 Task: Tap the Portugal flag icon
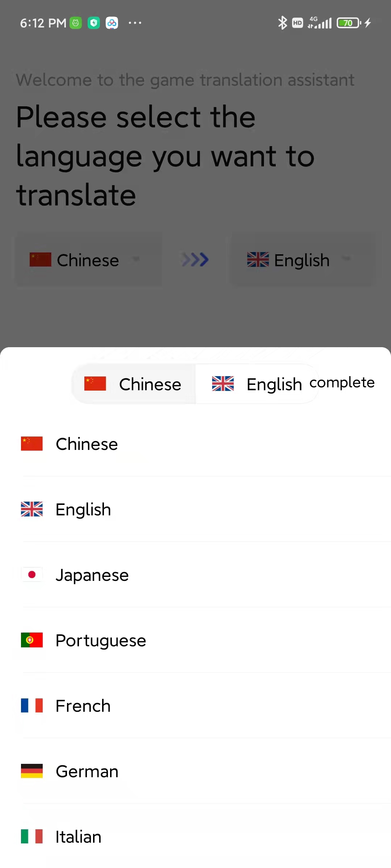coord(32,640)
